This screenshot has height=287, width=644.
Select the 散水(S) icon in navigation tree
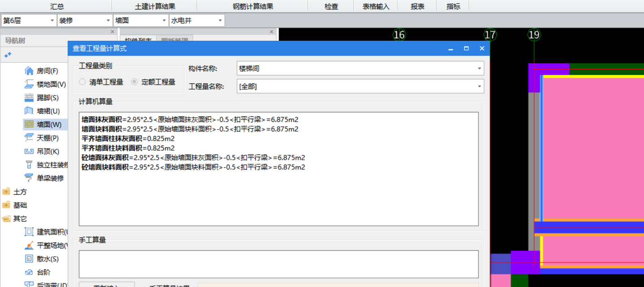click(x=29, y=258)
